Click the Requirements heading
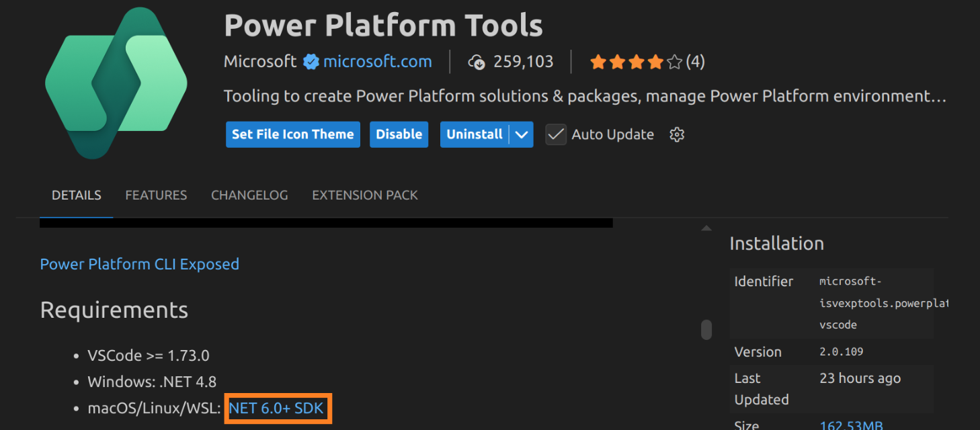Image resolution: width=980 pixels, height=430 pixels. click(x=114, y=310)
